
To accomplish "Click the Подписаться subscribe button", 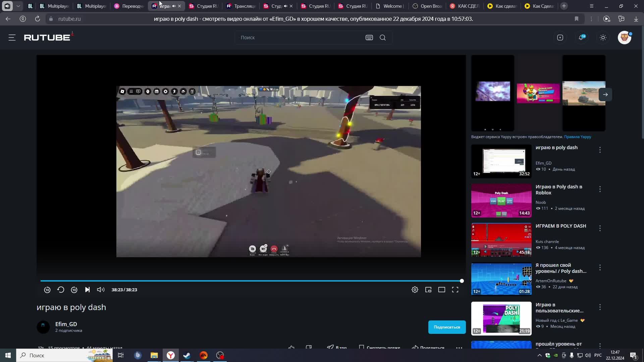I will coord(447,327).
